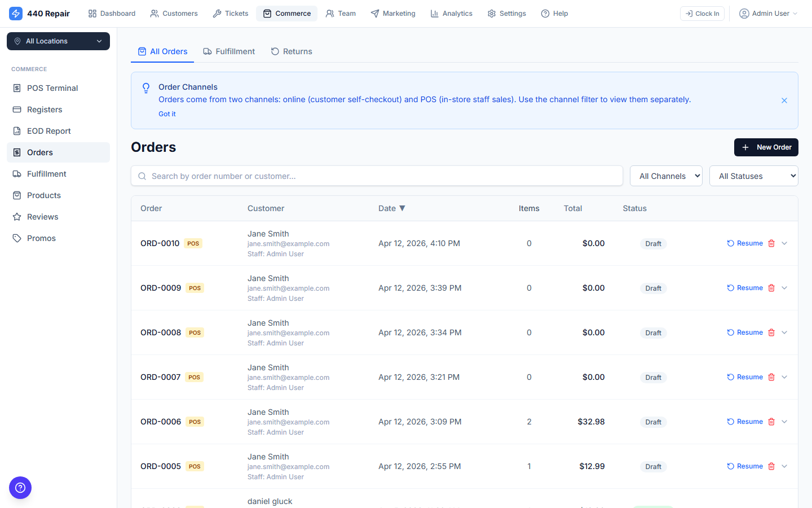Select Marketing in the top navigation

[393, 13]
